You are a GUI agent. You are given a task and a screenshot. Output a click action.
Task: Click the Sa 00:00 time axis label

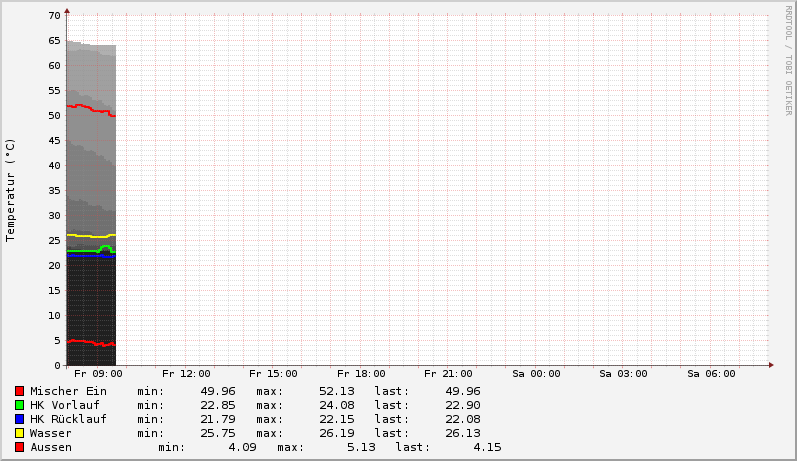click(x=536, y=374)
